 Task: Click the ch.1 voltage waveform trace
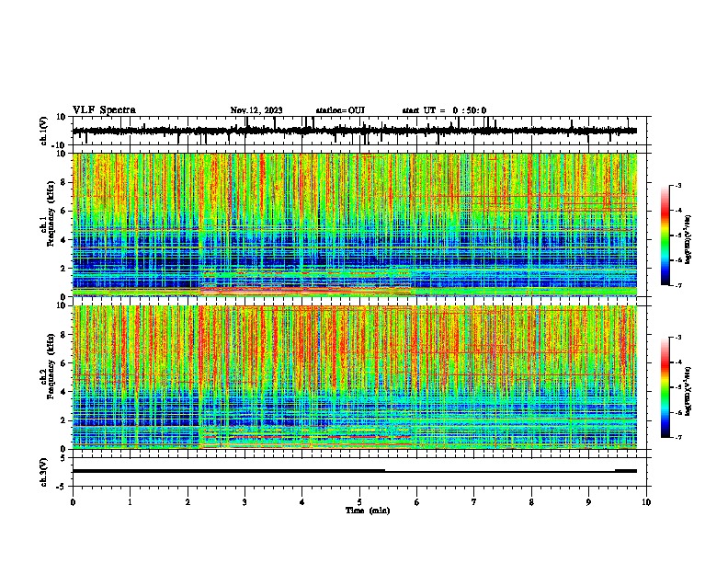354,131
